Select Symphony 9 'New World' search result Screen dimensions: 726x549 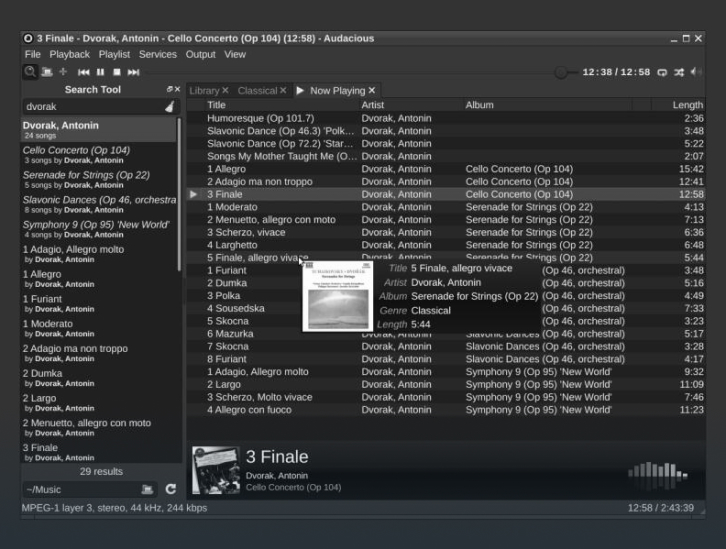pyautogui.click(x=99, y=229)
